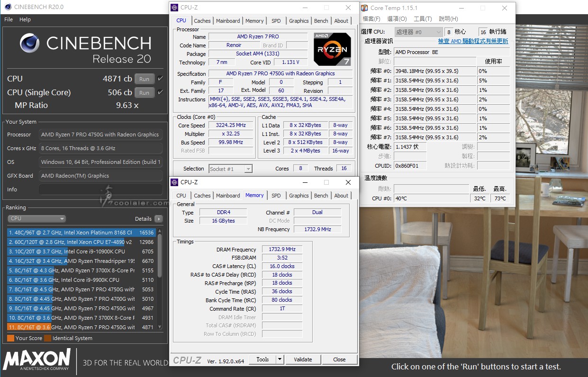
Task: Switch to SPD tab in the CPU-Z Processor window
Action: click(276, 21)
